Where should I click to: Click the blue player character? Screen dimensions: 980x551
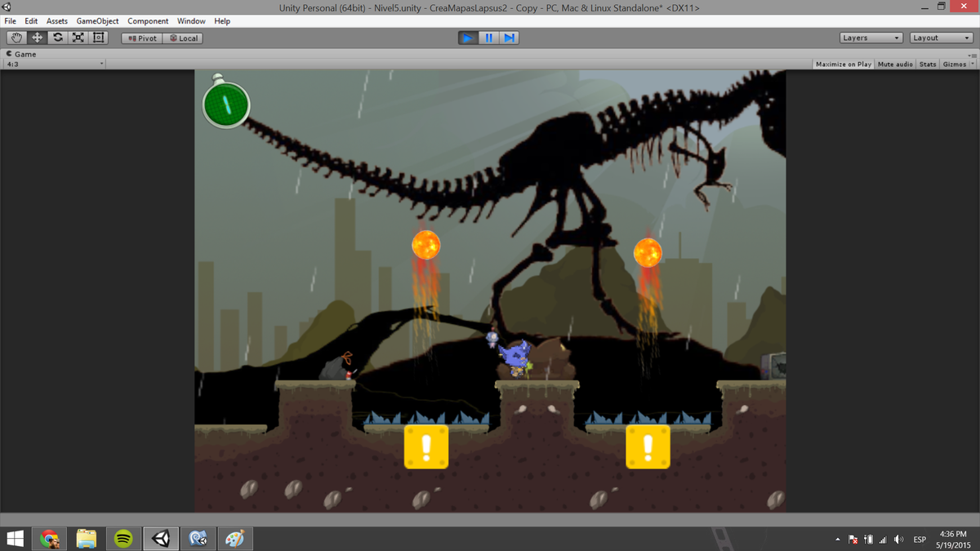click(514, 358)
